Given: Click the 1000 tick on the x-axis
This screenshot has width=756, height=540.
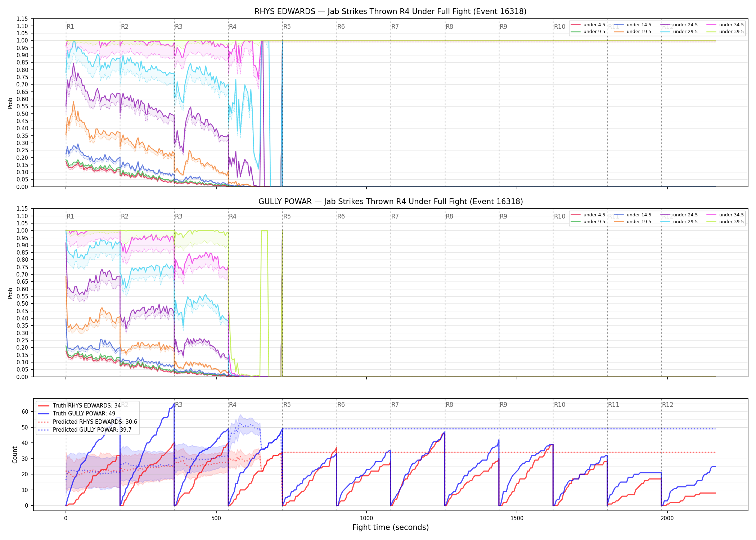Looking at the screenshot, I should coord(366,518).
